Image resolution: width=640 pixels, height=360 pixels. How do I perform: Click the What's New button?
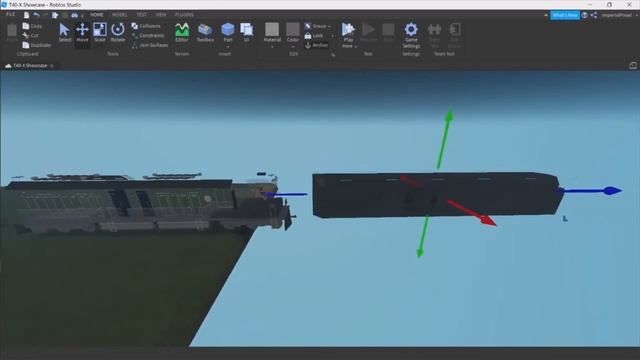[x=565, y=15]
